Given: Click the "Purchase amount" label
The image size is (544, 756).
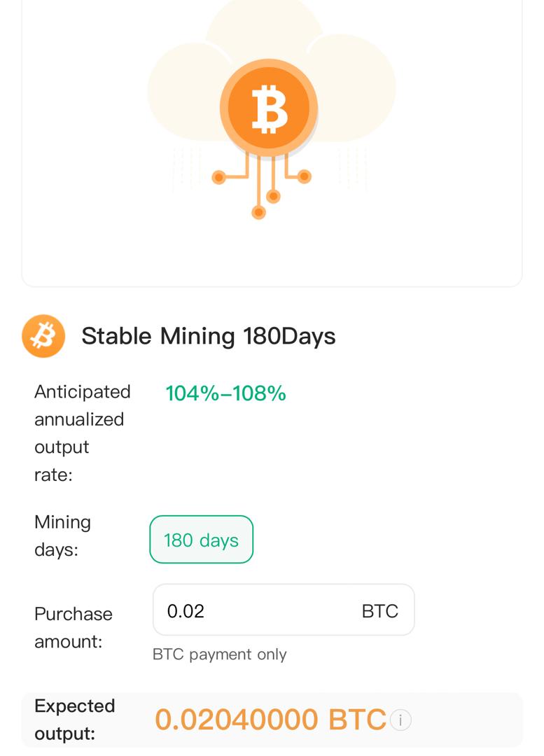Looking at the screenshot, I should pyautogui.click(x=73, y=627).
